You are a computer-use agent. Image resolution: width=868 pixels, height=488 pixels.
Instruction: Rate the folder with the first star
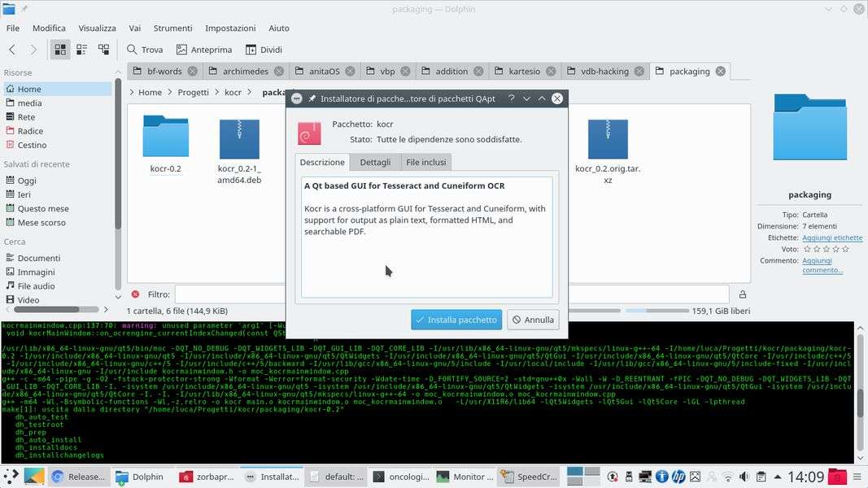[x=807, y=250]
